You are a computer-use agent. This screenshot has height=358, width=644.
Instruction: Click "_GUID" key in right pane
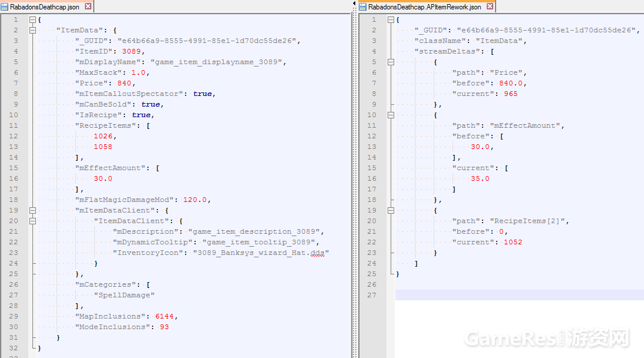431,30
